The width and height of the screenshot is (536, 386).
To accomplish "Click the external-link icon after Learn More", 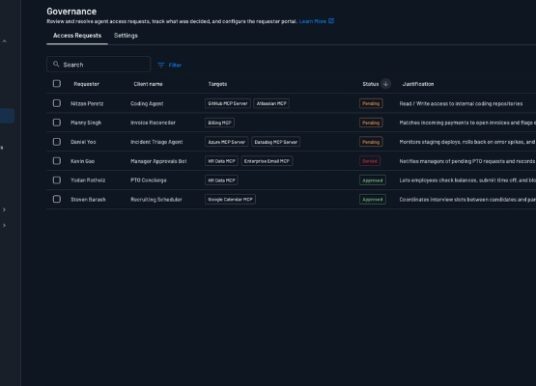I will click(331, 21).
